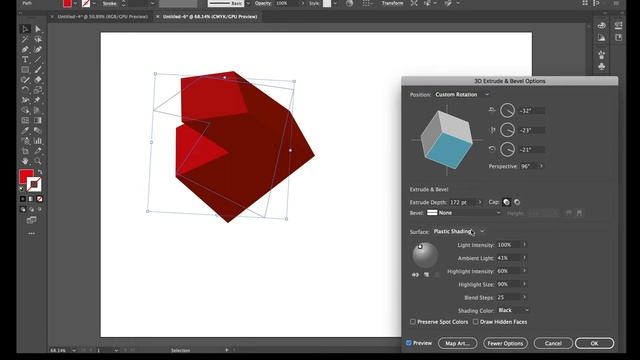The width and height of the screenshot is (640, 360).
Task: Click the Stroke swatch in the toolbar
Action: click(34, 185)
